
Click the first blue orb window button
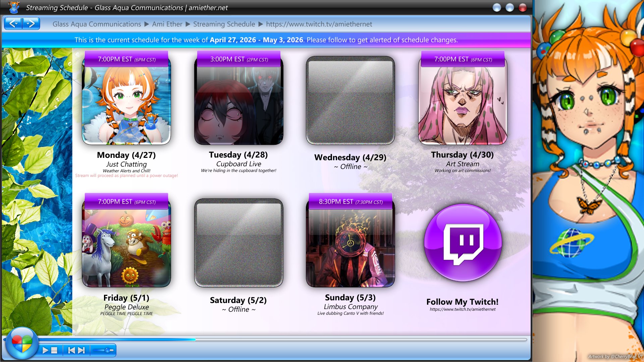[497, 7]
